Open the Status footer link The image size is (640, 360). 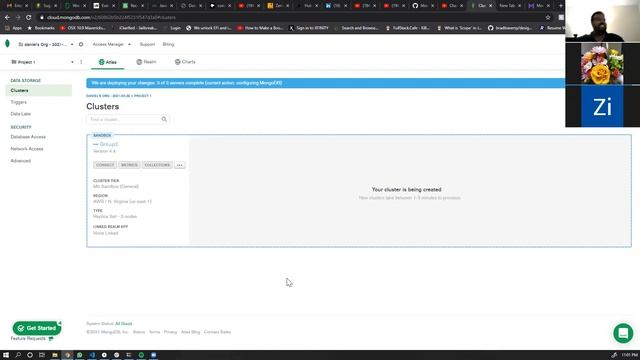139,332
